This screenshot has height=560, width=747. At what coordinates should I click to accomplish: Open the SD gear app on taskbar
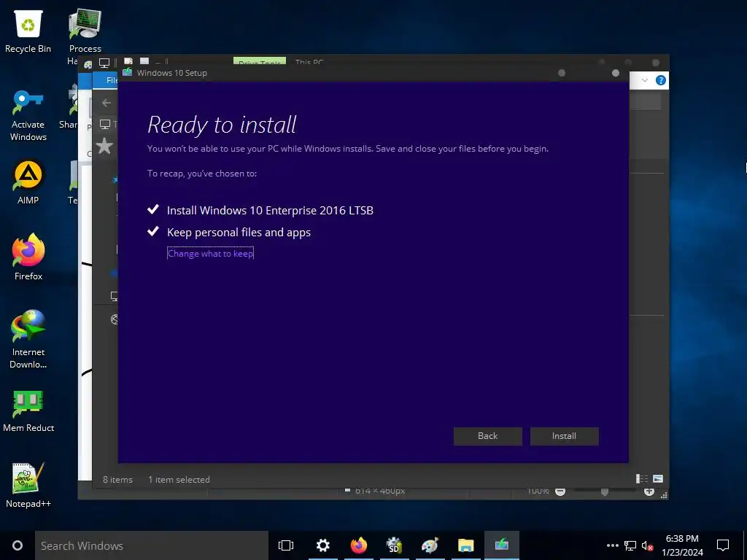point(395,545)
